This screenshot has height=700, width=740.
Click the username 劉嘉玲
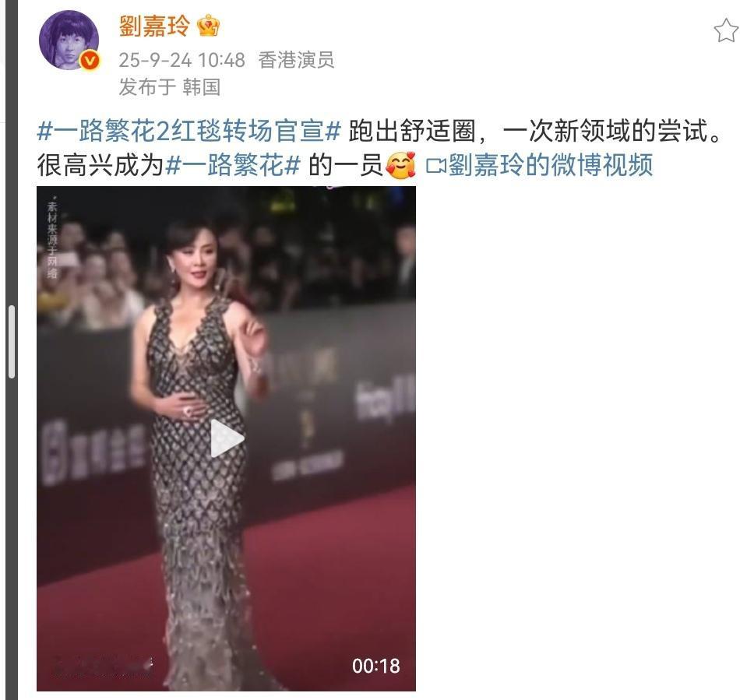pos(154,26)
